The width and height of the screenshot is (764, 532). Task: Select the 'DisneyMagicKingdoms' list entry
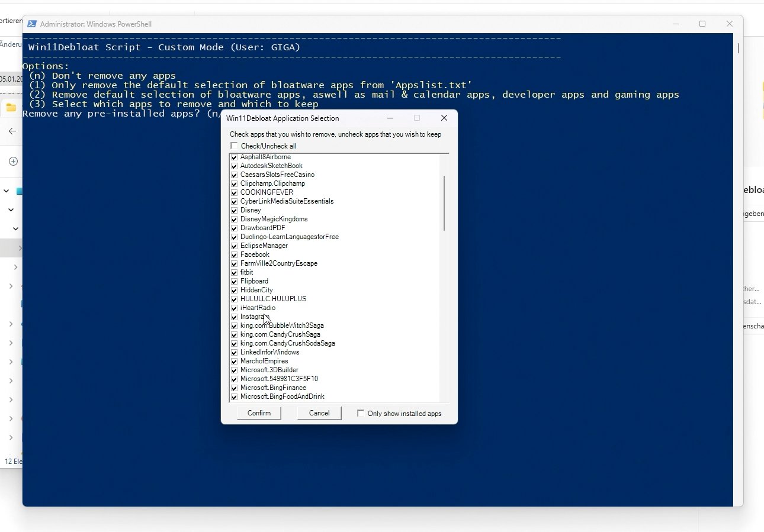pos(274,219)
